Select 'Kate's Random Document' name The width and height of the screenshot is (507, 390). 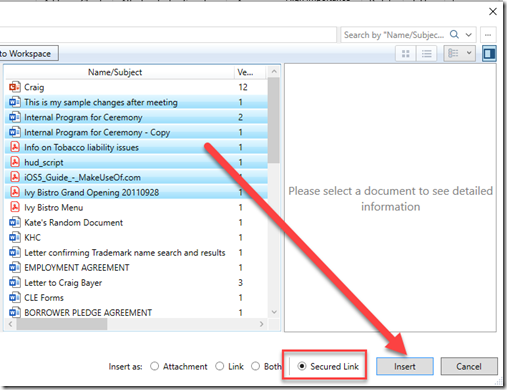(x=73, y=222)
